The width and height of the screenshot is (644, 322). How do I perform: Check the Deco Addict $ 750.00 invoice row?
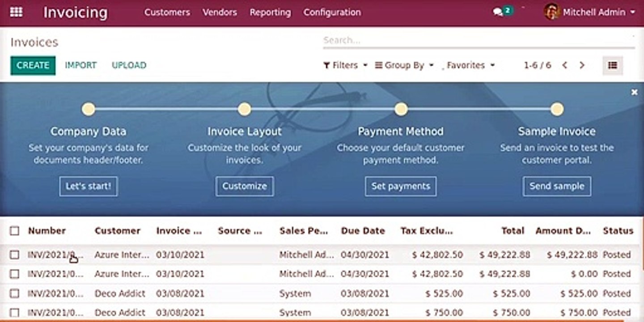pos(15,313)
